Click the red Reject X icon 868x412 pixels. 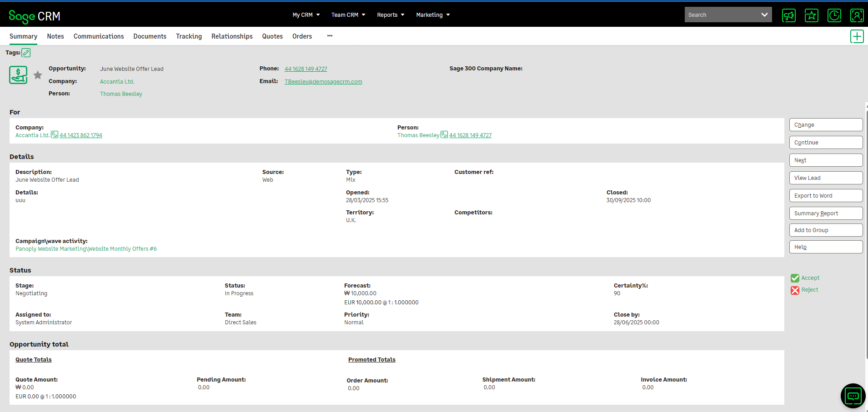(x=795, y=290)
